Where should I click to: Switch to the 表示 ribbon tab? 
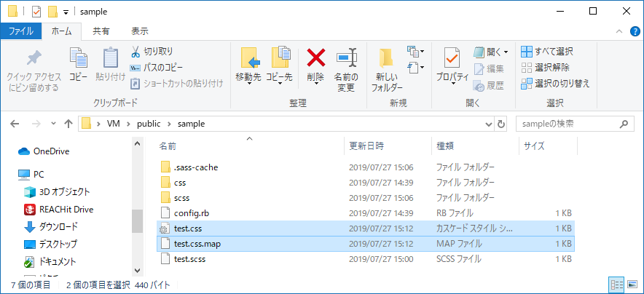coord(140,31)
